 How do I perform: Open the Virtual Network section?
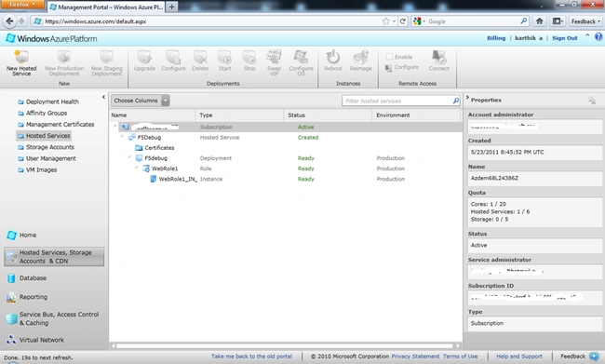pos(35,340)
